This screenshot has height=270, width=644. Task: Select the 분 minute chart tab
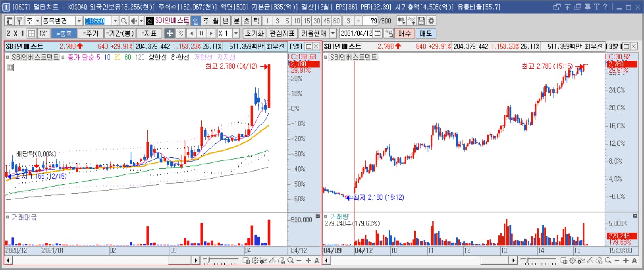click(x=236, y=21)
